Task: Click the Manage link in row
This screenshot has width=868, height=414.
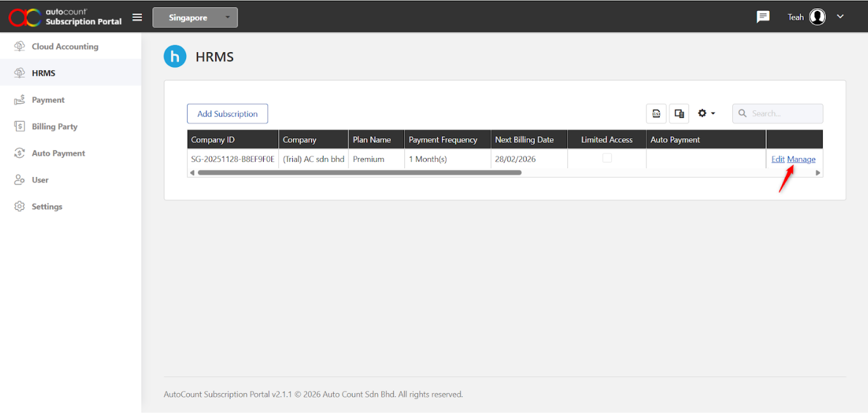Action: click(x=801, y=159)
